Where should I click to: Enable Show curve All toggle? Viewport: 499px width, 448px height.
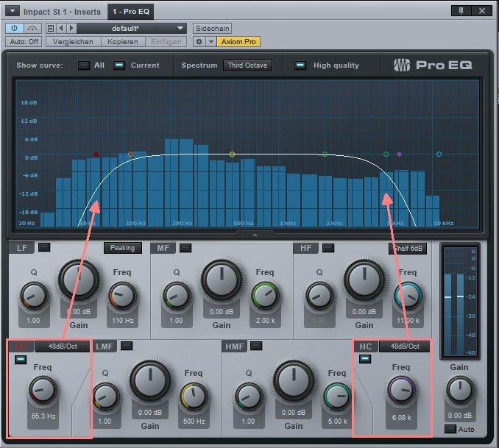click(84, 65)
